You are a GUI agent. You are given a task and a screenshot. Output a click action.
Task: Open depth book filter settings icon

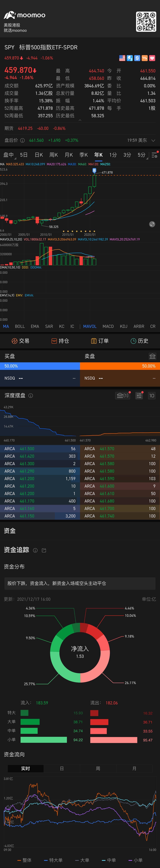click(139, 396)
